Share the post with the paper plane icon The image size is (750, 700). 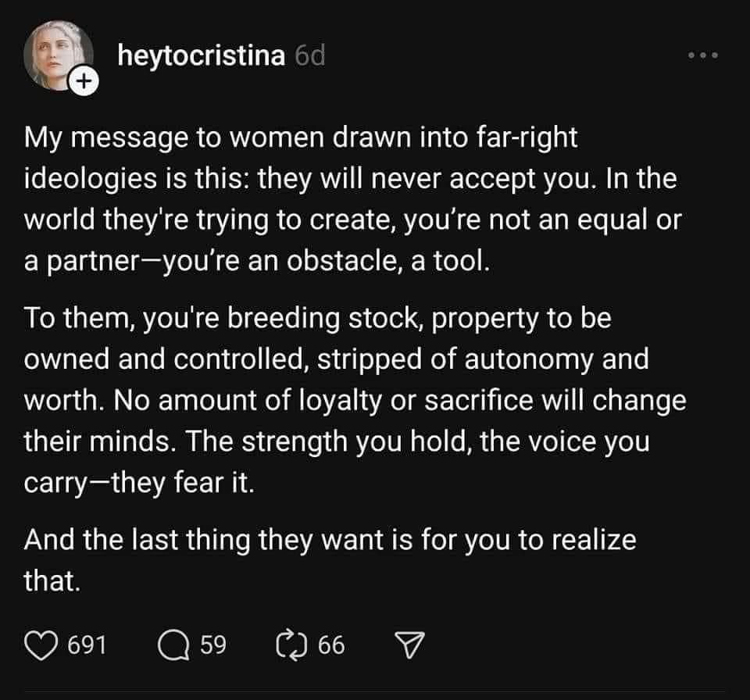coord(409,645)
